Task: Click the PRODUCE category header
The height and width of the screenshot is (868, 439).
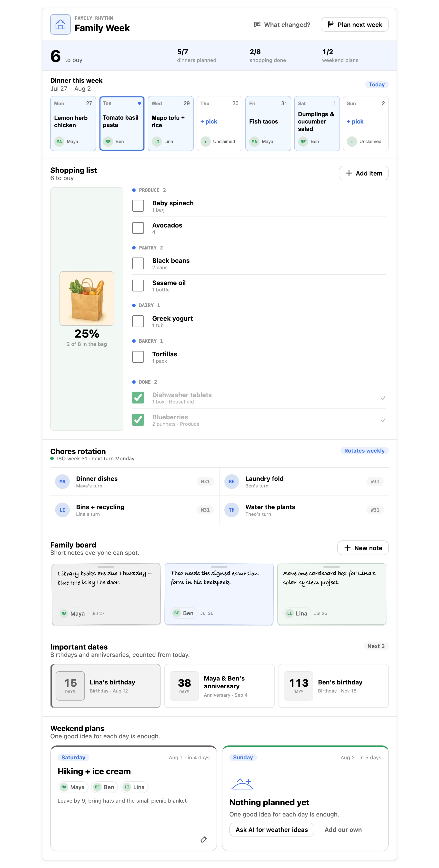Action: tap(149, 190)
